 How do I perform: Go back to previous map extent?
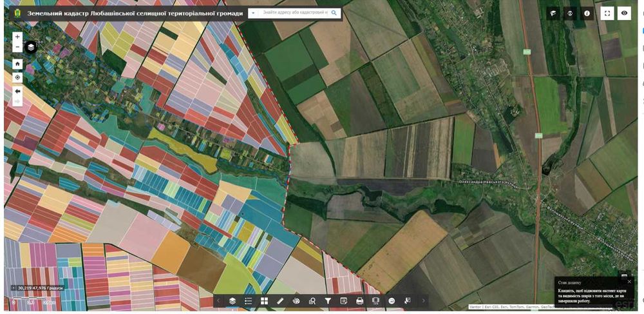(x=17, y=91)
